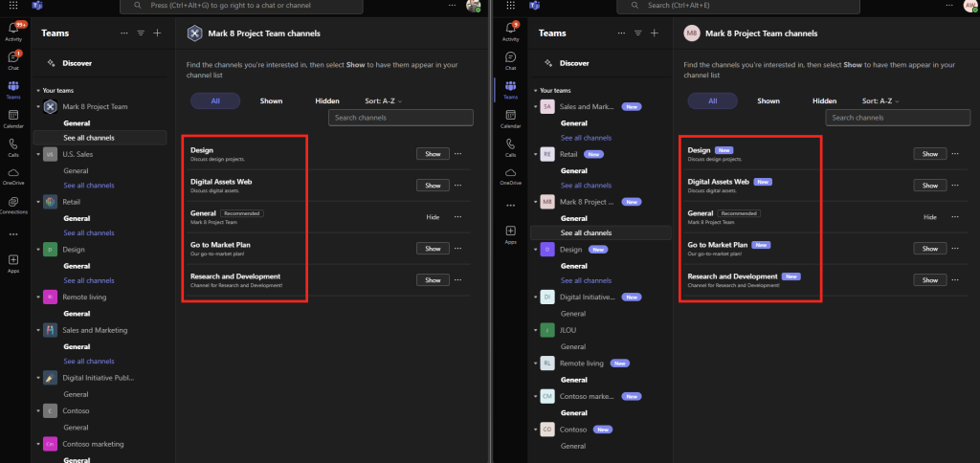Open Chat in the left Teams window
Viewport: 980px width, 463px height.
[13, 60]
